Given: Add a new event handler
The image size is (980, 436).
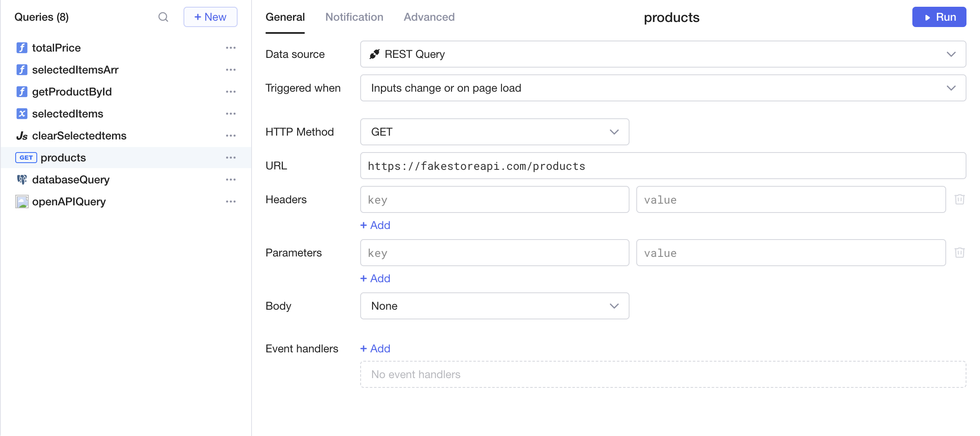Looking at the screenshot, I should pyautogui.click(x=375, y=349).
